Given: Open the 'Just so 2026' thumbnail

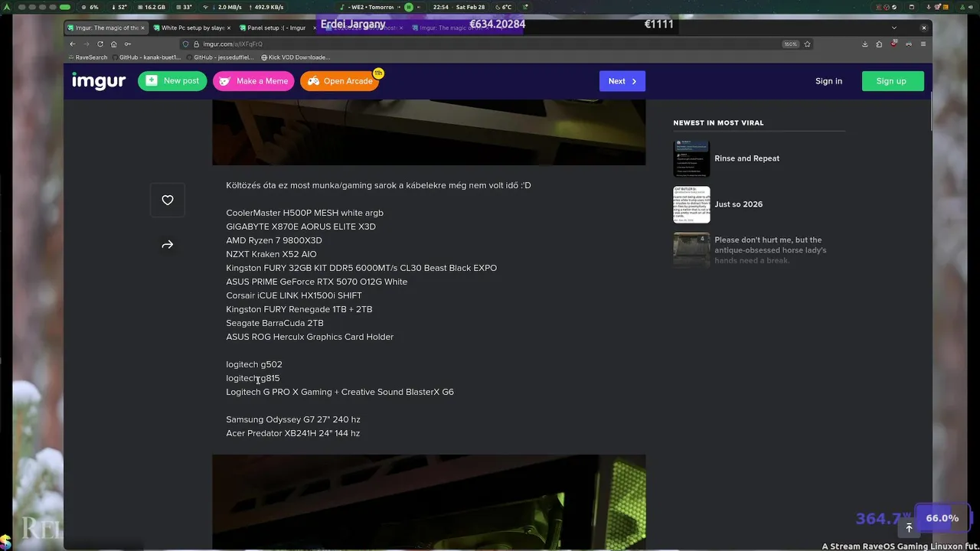Looking at the screenshot, I should [691, 204].
